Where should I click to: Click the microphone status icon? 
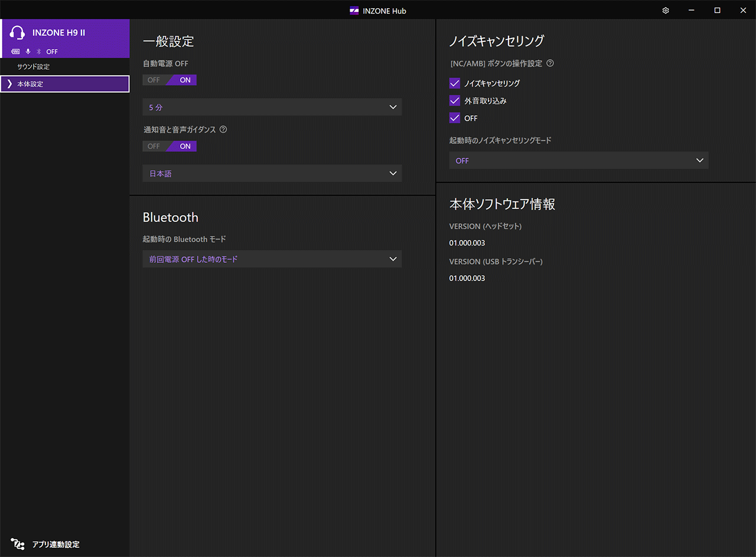click(x=28, y=52)
